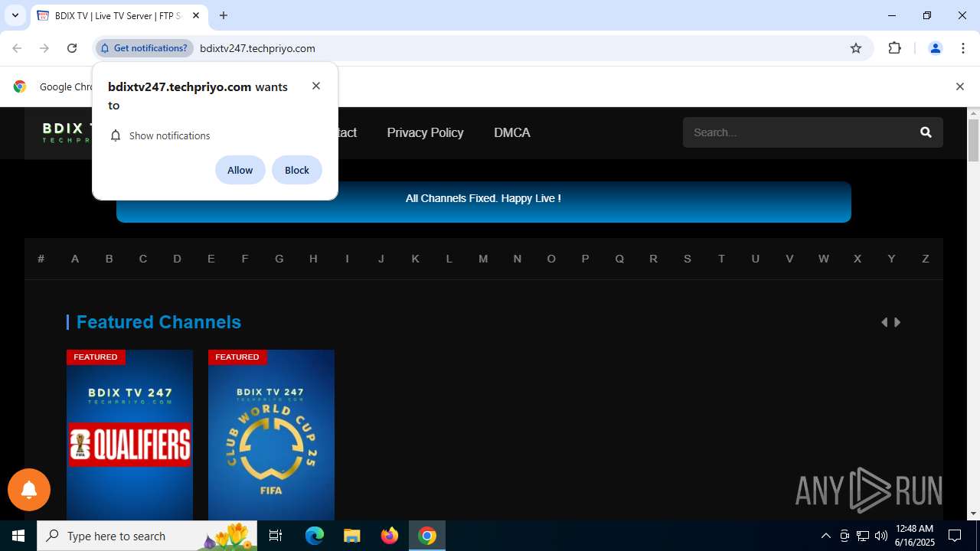Viewport: 980px width, 551px height.
Task: Filter channels by letter X
Action: coord(857,259)
